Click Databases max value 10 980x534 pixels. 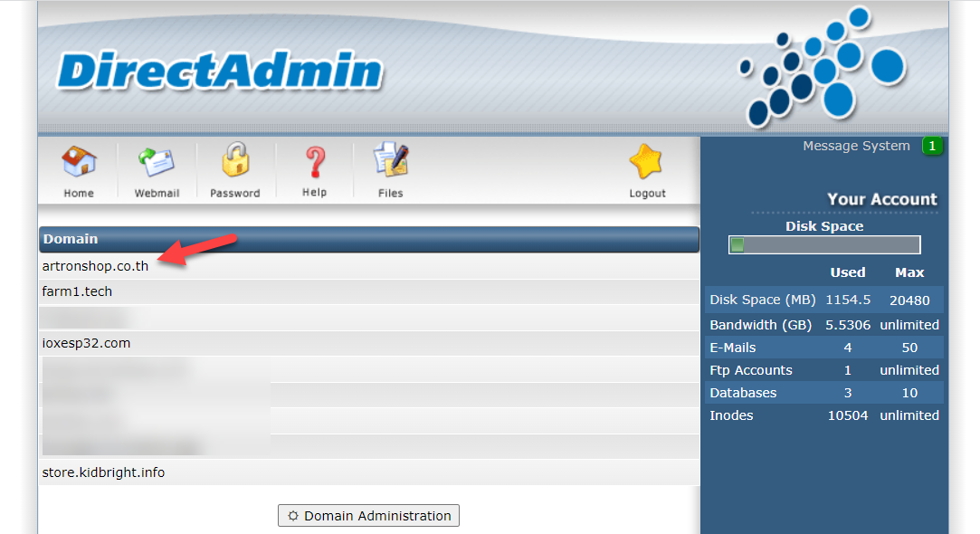point(909,393)
